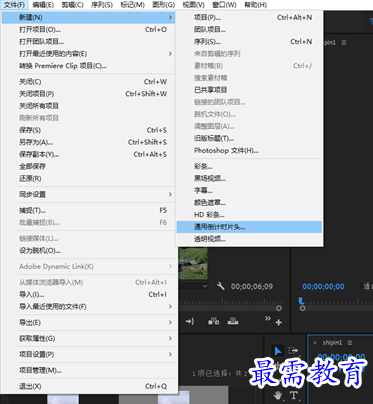The image size is (373, 404).
Task: Click the Insert edit icon in source monitor
Action: pyautogui.click(x=214, y=322)
